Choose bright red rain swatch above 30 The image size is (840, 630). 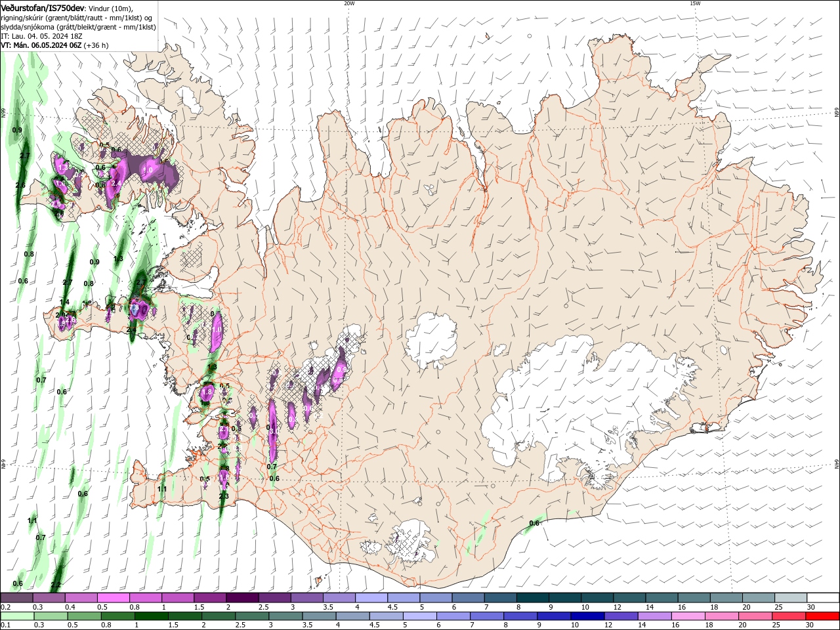click(x=822, y=616)
